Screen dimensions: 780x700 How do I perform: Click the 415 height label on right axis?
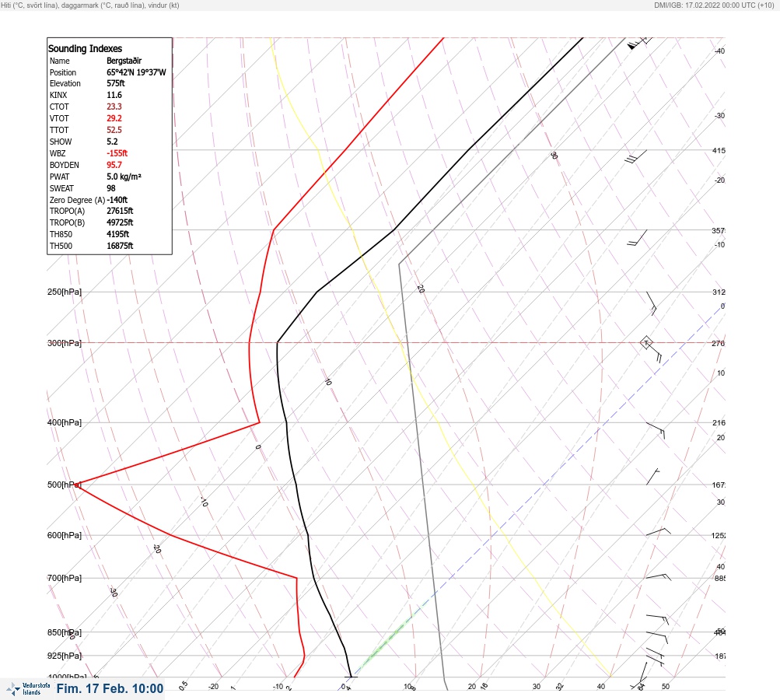pos(719,150)
